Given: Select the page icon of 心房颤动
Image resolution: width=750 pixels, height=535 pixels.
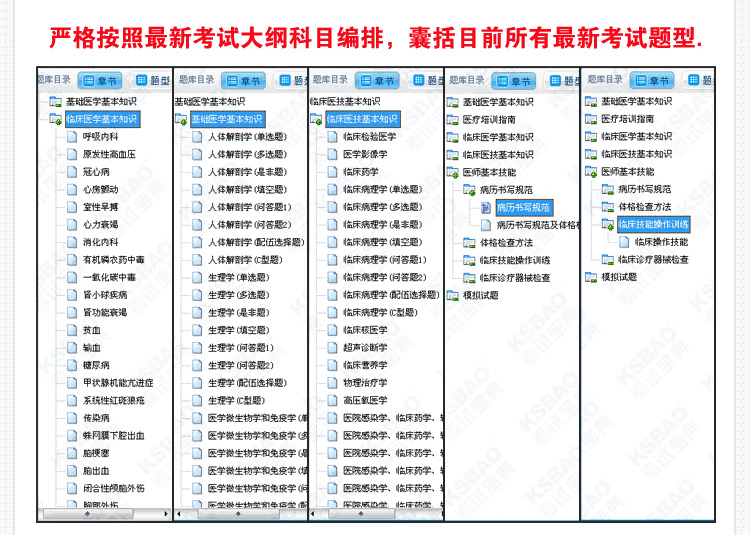Looking at the screenshot, I should (x=72, y=189).
